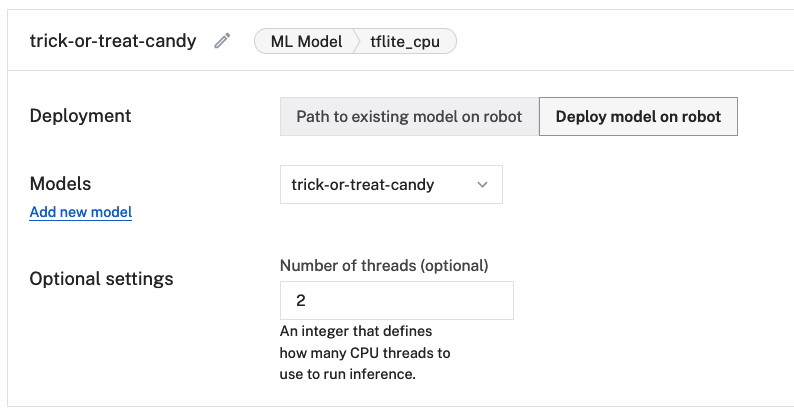Click the Deployment section label
This screenshot has height=418, width=794.
point(81,116)
